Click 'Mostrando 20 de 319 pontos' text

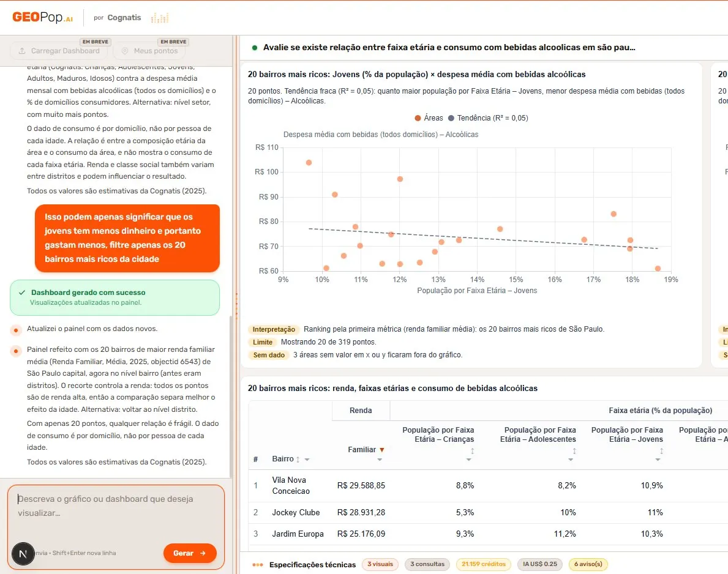point(328,342)
